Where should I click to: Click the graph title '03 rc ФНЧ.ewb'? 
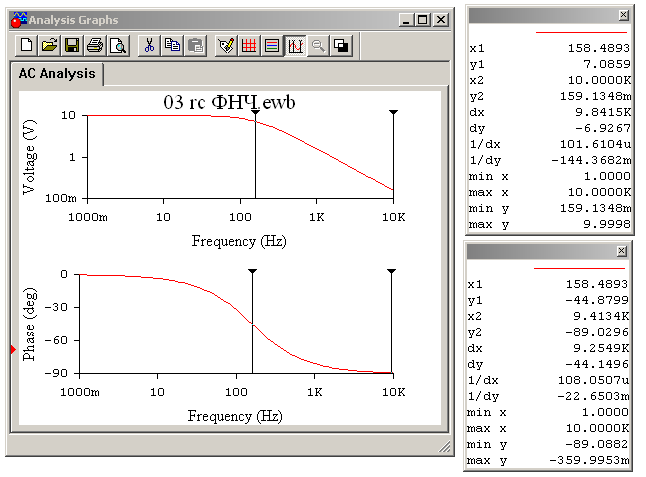(229, 102)
